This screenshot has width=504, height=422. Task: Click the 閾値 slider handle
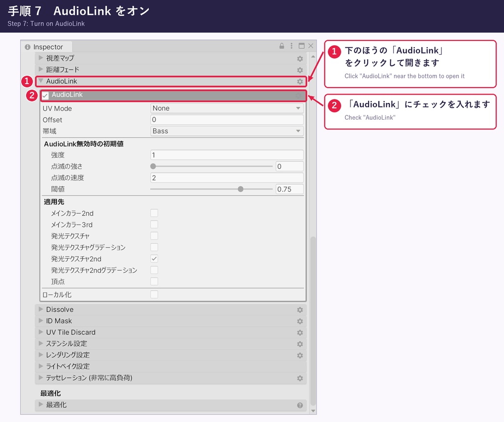click(x=240, y=189)
